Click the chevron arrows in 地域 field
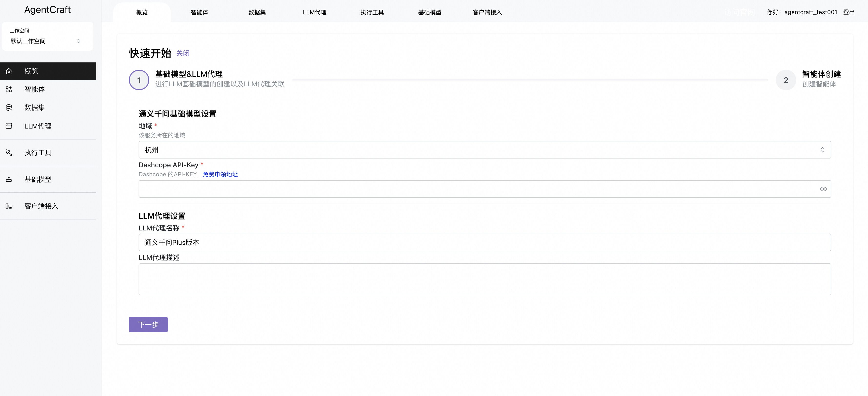This screenshot has width=868, height=396. coord(822,150)
